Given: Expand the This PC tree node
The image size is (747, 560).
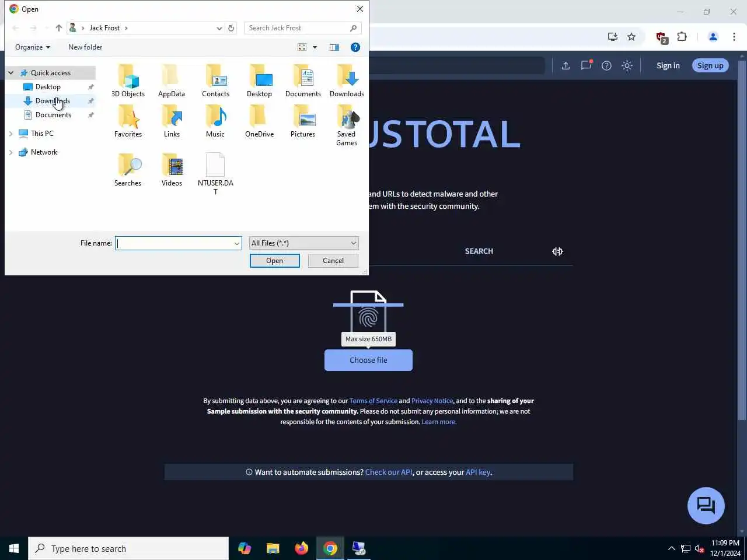Looking at the screenshot, I should (11, 134).
